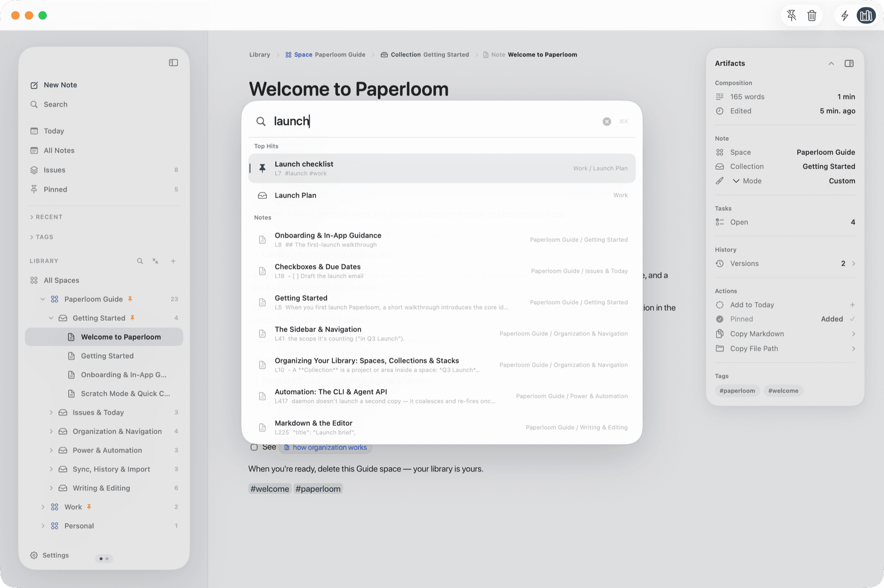The image size is (884, 588).
Task: Open the Copy File Path action
Action: (x=785, y=349)
